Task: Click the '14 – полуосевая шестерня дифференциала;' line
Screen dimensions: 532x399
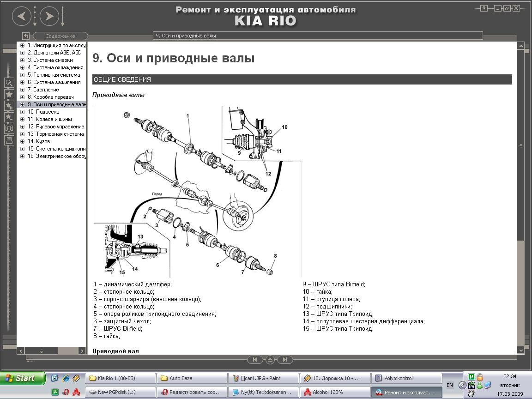Action: point(364,321)
